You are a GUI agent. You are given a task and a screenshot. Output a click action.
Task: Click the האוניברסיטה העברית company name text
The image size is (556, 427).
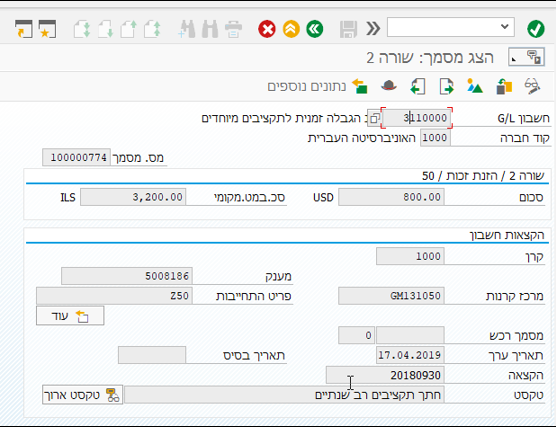click(x=362, y=138)
